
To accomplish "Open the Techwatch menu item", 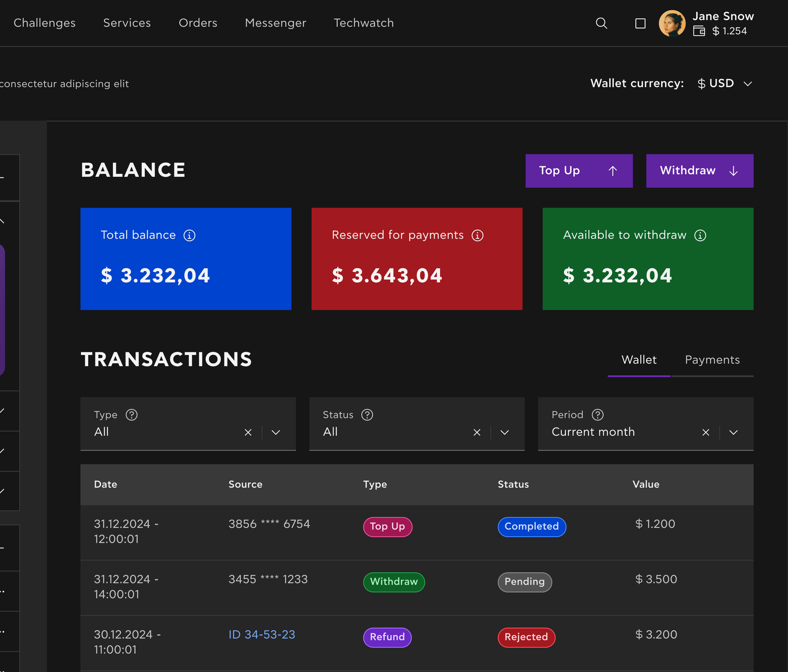I will pos(363,23).
